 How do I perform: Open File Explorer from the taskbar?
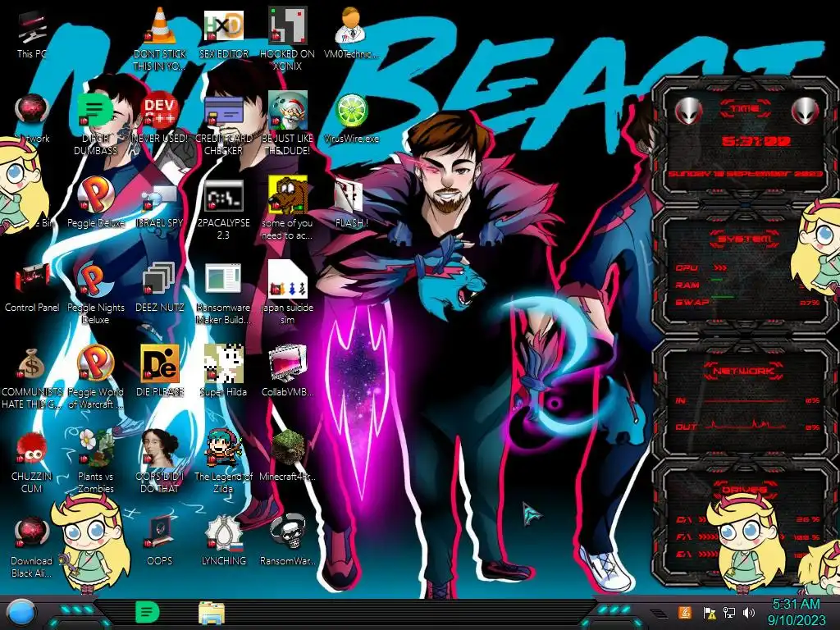pos(212,613)
